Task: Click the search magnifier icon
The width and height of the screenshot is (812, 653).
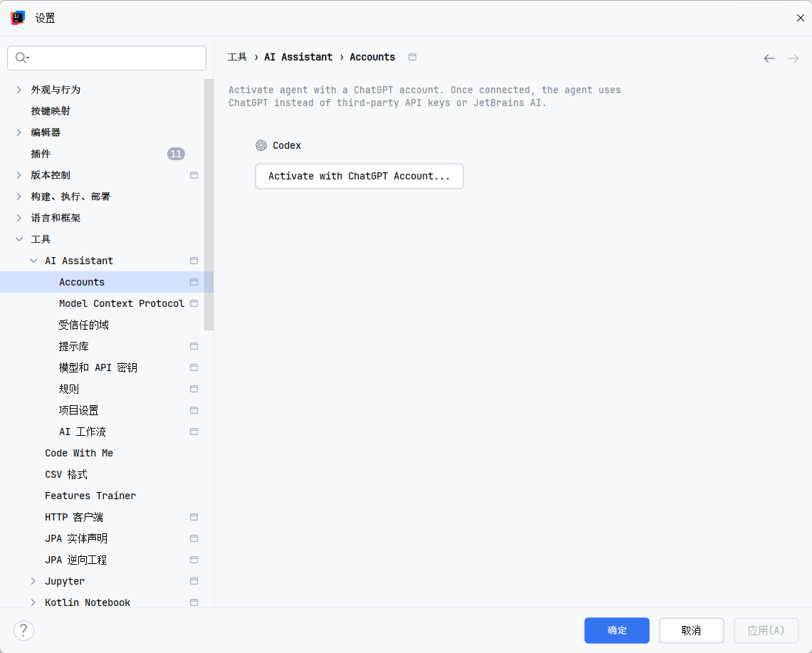Action: pyautogui.click(x=21, y=58)
